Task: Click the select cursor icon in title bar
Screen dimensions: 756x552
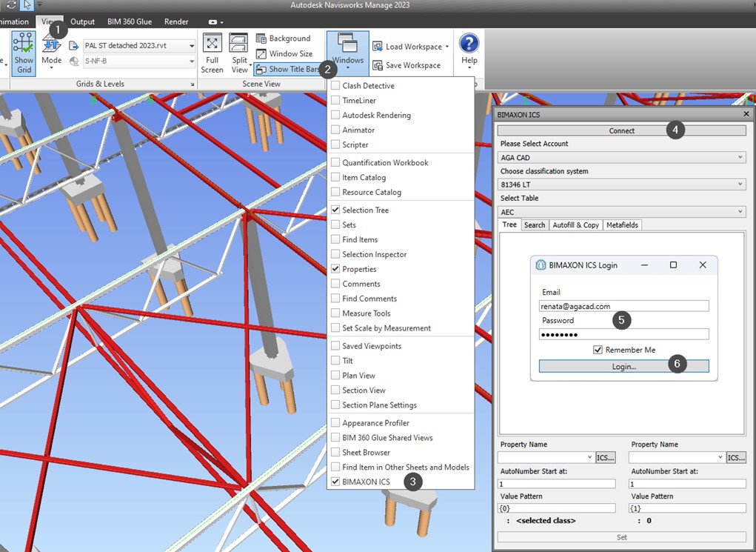Action: point(27,5)
